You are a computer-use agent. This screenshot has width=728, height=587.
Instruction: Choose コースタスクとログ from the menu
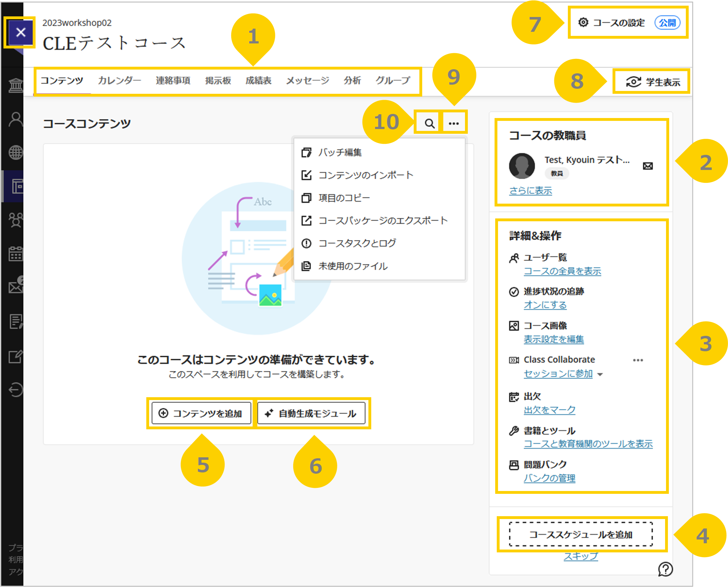click(x=379, y=243)
